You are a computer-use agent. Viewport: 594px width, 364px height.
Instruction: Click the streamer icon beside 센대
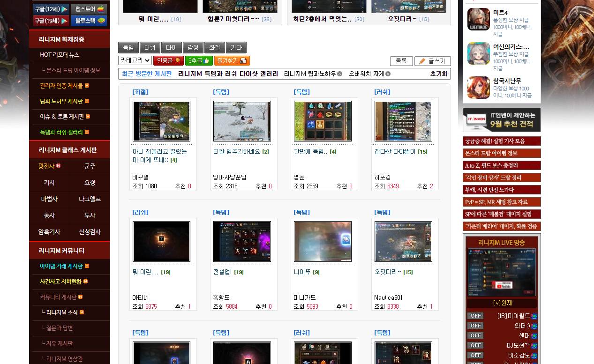click(534, 336)
